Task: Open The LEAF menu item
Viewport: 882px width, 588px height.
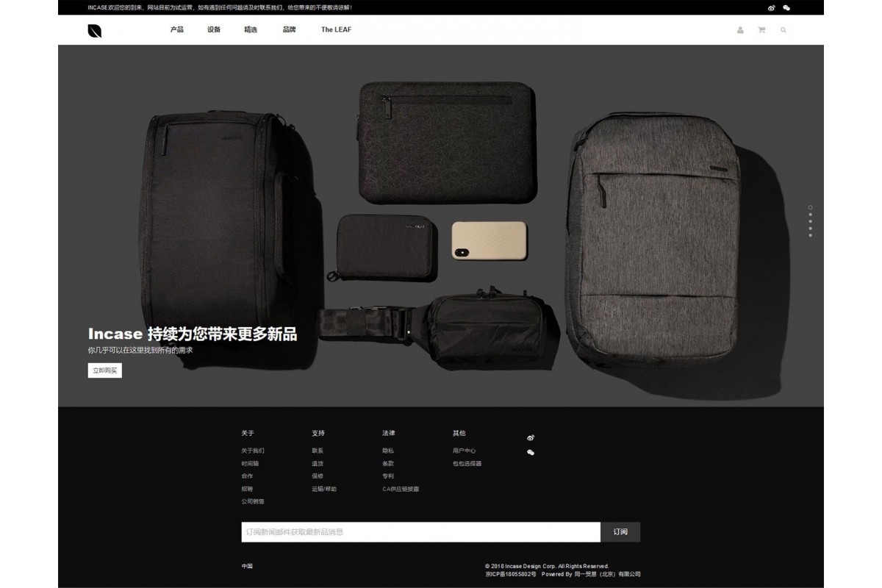Action: (x=336, y=29)
